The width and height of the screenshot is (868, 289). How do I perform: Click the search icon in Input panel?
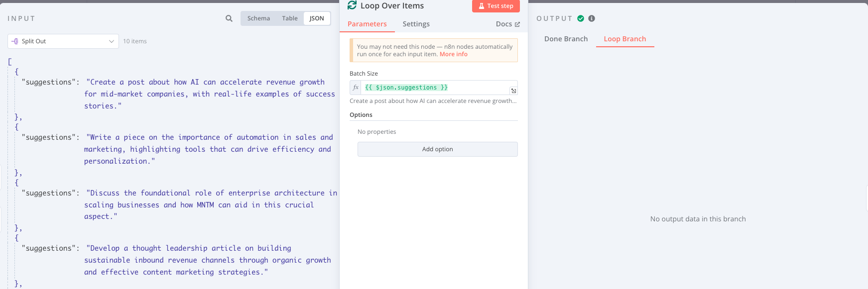tap(229, 18)
